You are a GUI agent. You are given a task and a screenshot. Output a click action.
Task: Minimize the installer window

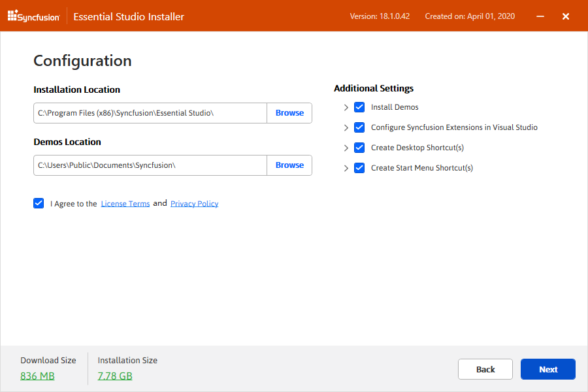pyautogui.click(x=540, y=16)
